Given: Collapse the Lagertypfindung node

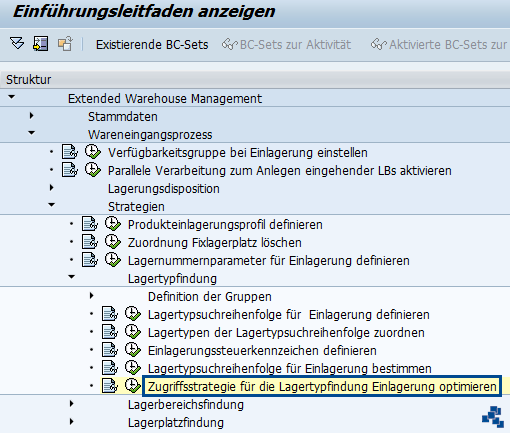Looking at the screenshot, I should 72,277.
